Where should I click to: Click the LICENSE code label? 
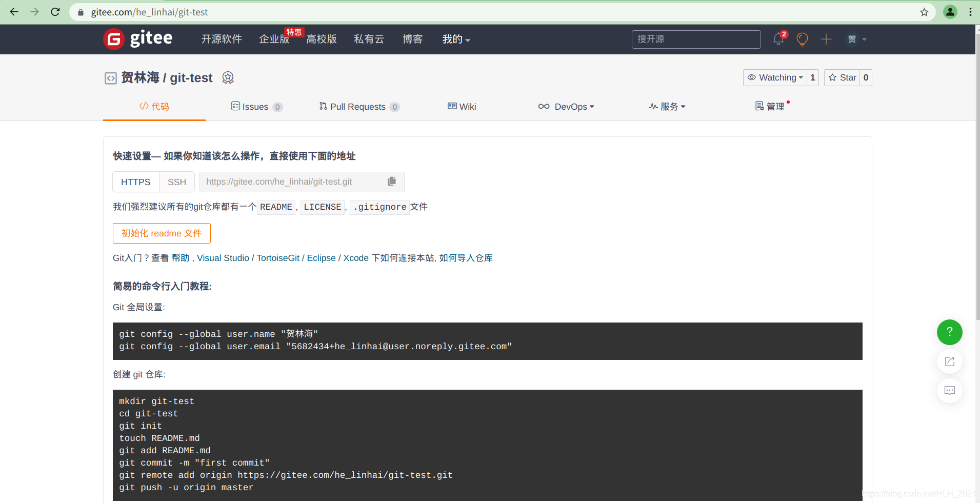pos(323,207)
